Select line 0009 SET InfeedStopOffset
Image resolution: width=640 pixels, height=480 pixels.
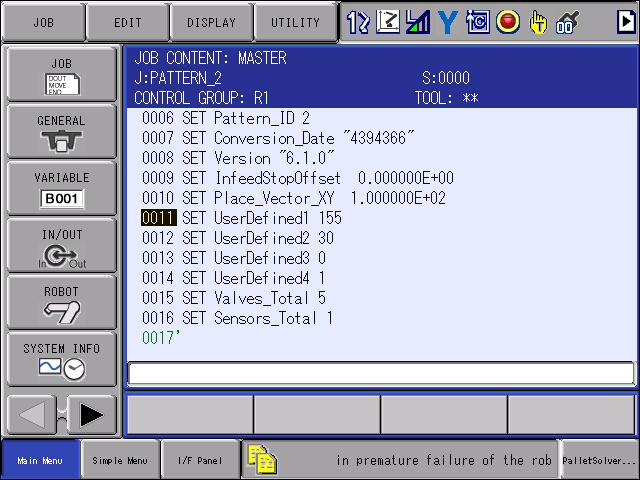click(x=298, y=178)
